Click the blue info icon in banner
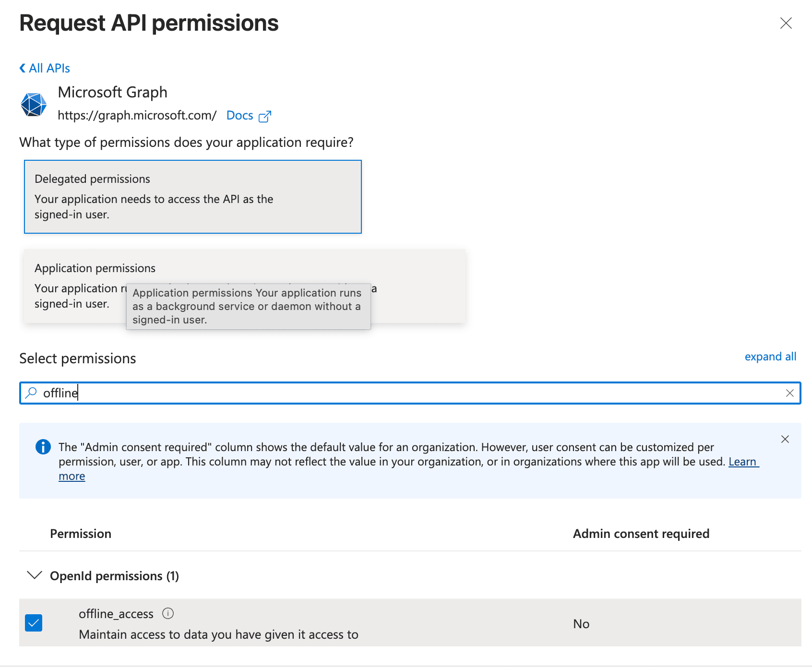 [x=43, y=447]
